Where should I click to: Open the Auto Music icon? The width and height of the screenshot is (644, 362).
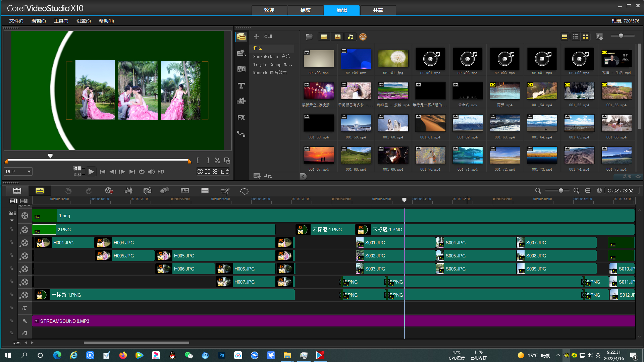[x=147, y=191]
